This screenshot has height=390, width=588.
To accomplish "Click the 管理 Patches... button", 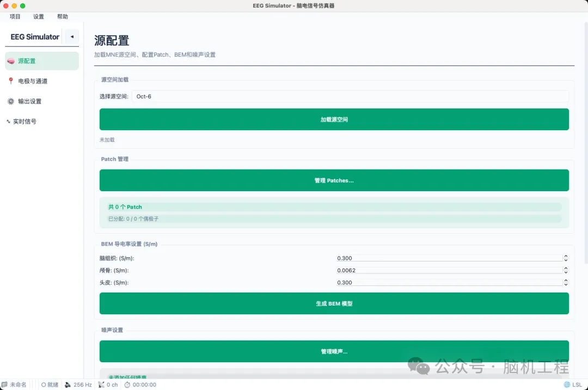I will [x=334, y=180].
